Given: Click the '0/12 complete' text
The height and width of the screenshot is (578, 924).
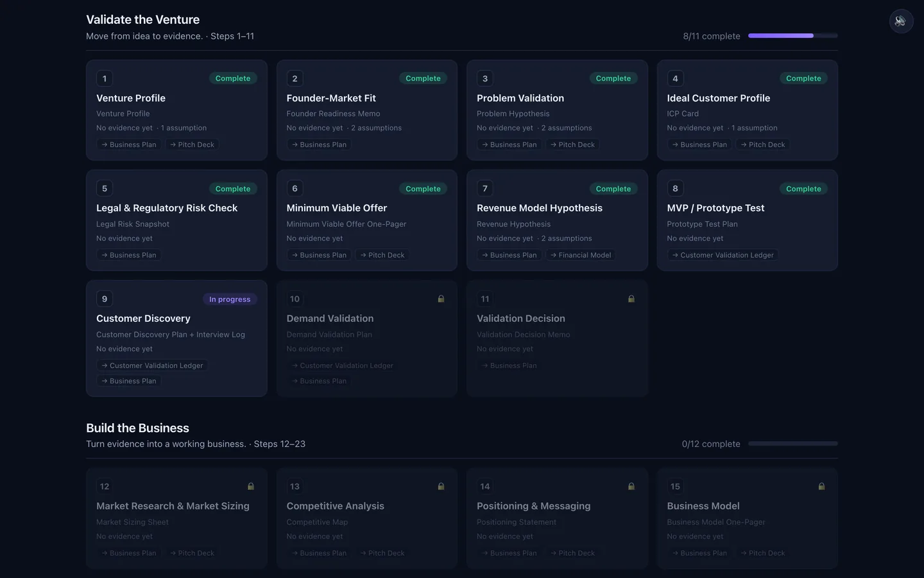Looking at the screenshot, I should click(x=711, y=444).
